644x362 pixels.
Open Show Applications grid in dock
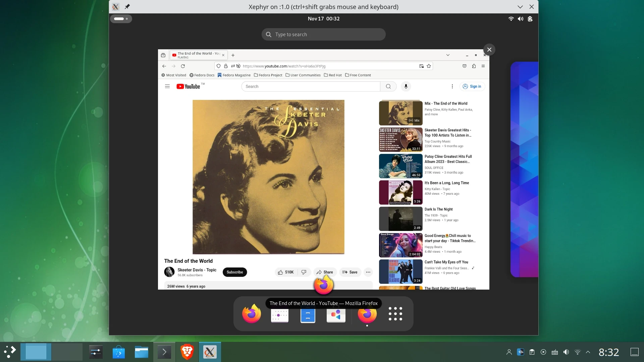(x=395, y=314)
